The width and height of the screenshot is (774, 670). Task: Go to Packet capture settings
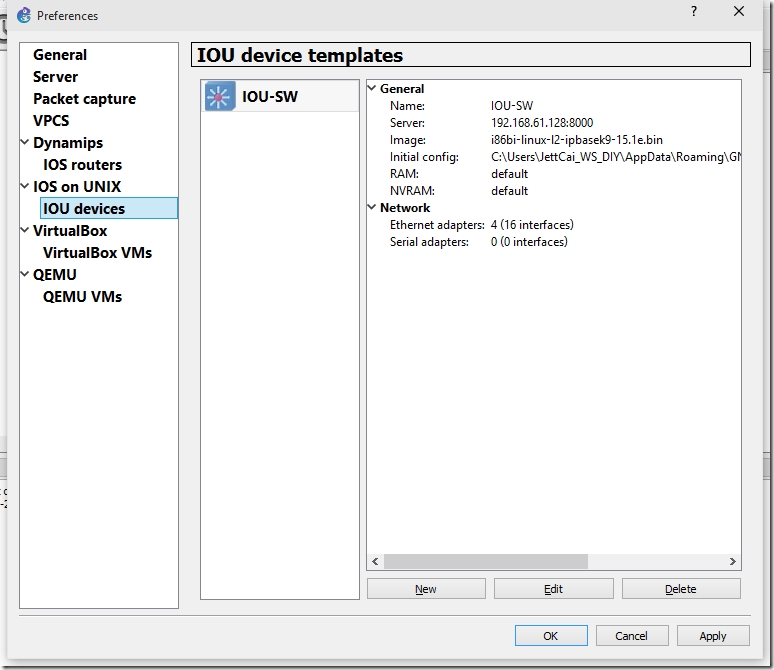pos(84,99)
